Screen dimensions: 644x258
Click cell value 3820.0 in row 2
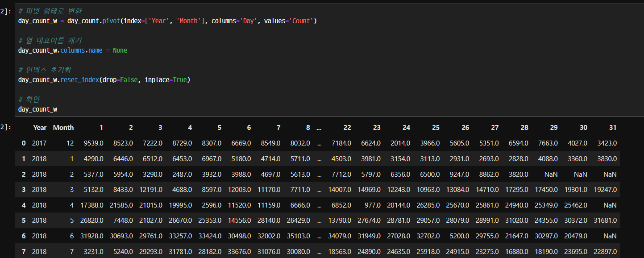pyautogui.click(x=518, y=175)
